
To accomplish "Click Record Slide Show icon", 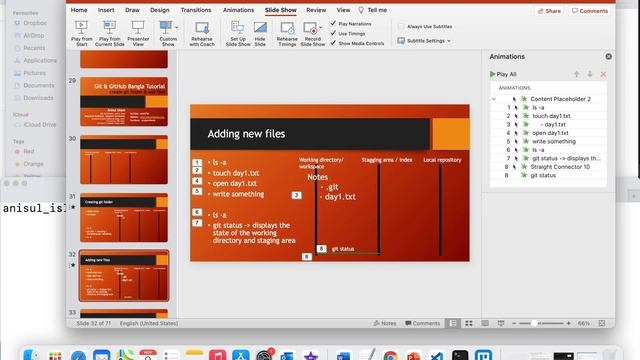I will [x=310, y=28].
